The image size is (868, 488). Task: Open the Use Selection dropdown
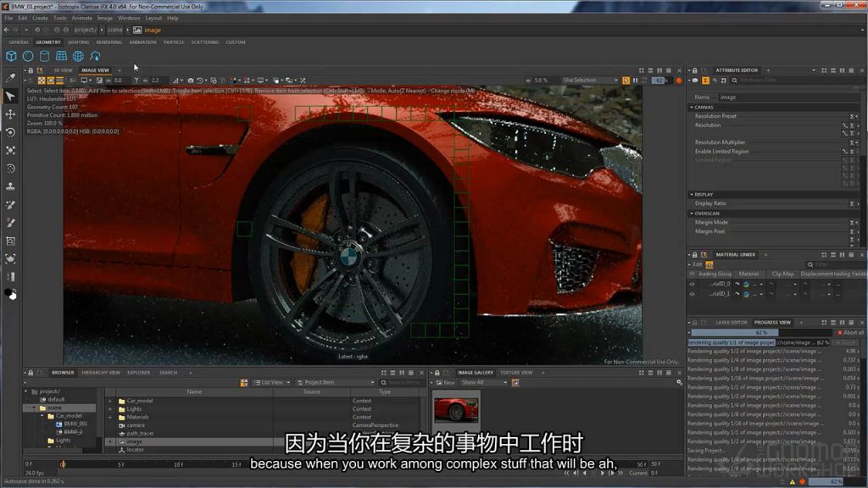[590, 80]
